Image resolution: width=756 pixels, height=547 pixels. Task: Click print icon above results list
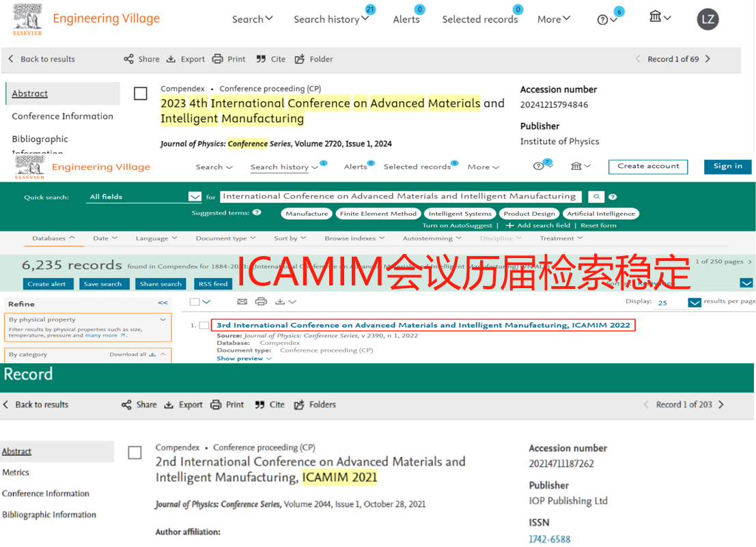pos(261,302)
